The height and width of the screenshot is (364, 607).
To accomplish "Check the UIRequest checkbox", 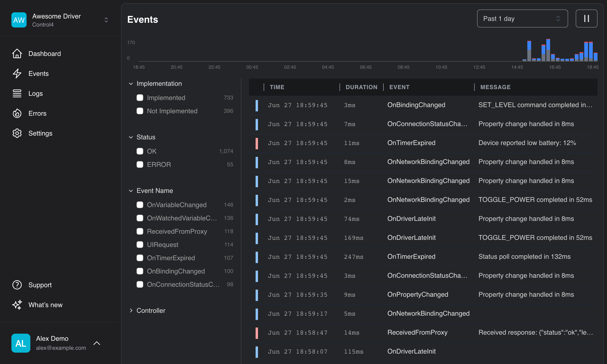I will coord(140,244).
